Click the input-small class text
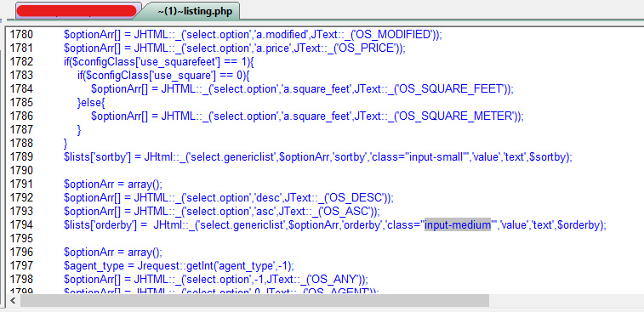644x312 pixels. 436,156
